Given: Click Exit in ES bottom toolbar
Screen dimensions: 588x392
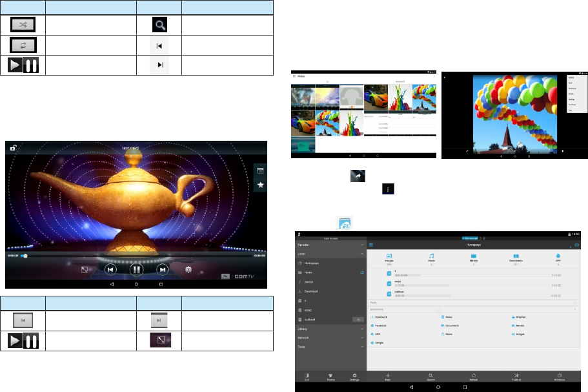Looking at the screenshot, I should click(307, 377).
